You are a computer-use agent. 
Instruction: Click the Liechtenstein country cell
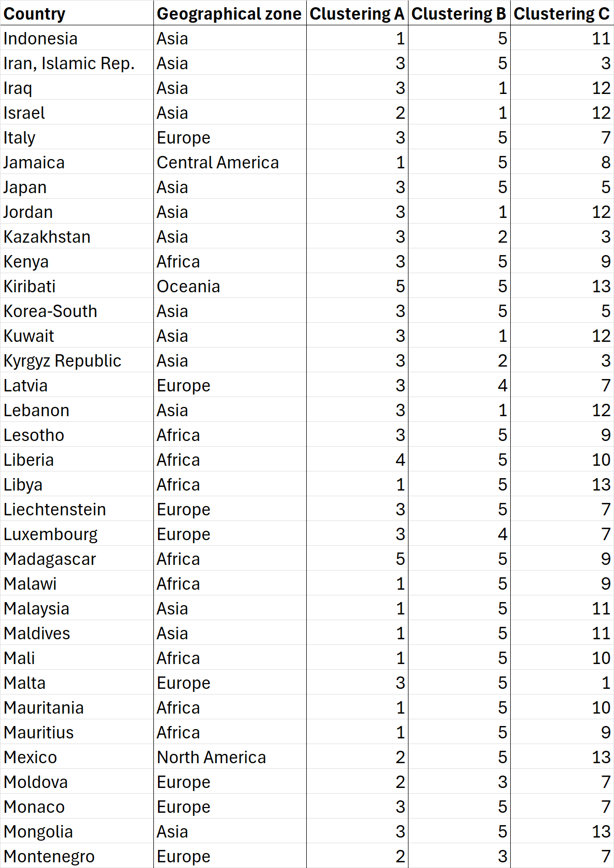(x=55, y=510)
